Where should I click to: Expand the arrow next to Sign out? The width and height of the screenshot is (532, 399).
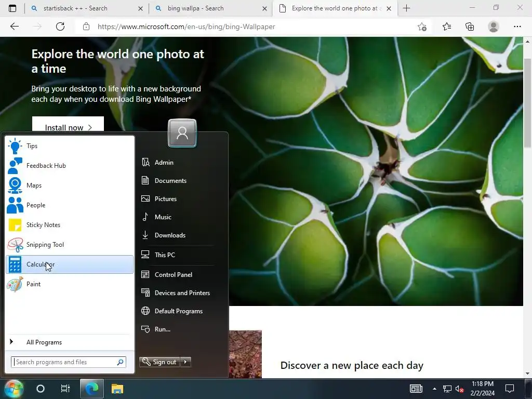(185, 362)
